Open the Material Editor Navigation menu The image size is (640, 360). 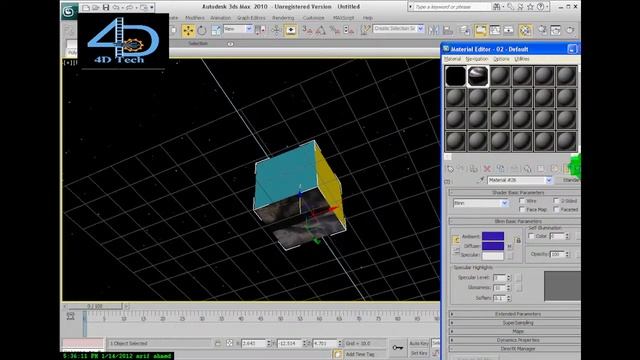tap(477, 59)
